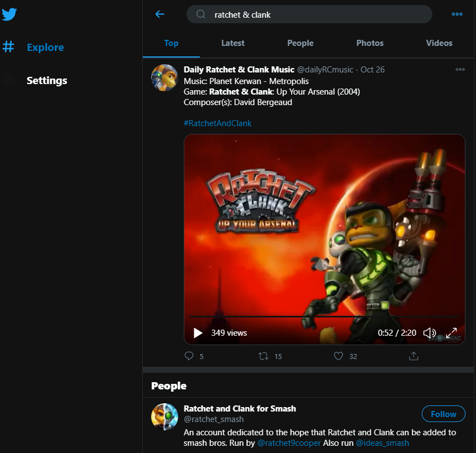Go back using the left arrow
Screen dimensions: 476x453
[160, 14]
